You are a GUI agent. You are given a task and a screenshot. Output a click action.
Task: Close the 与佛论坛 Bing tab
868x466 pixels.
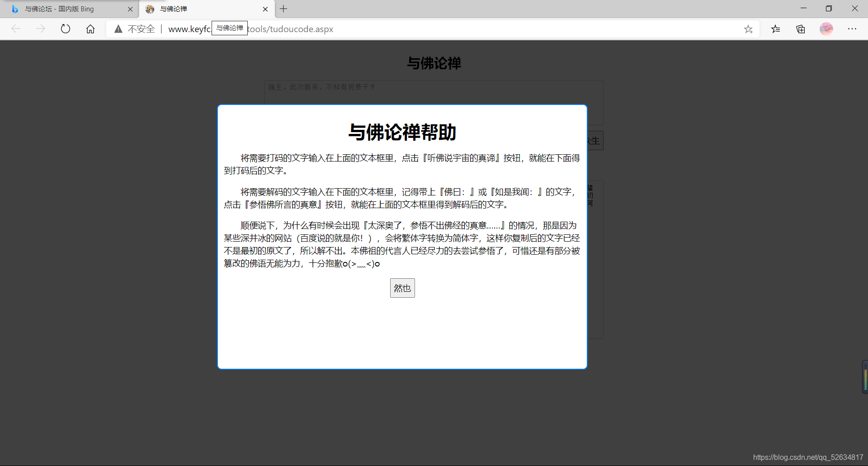130,9
